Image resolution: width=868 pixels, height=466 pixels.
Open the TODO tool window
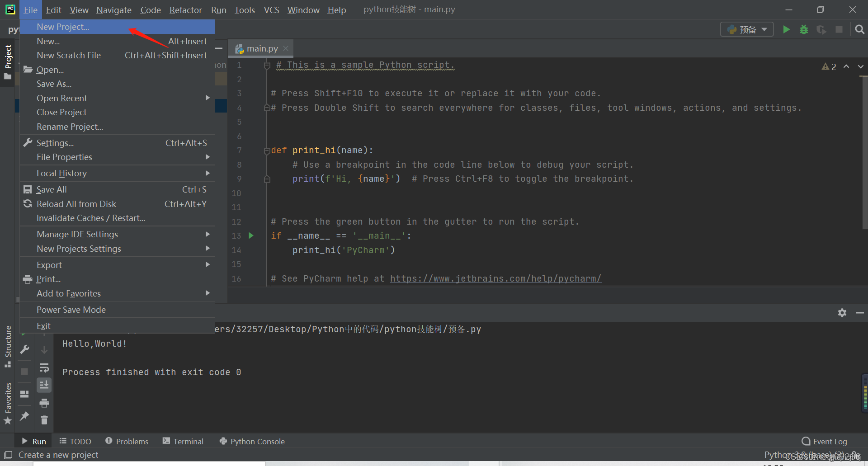(75, 442)
